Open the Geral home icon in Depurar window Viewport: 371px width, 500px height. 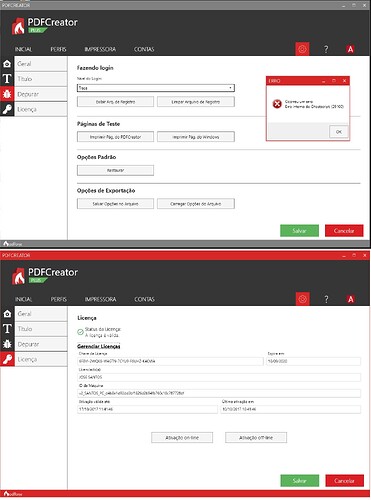(x=7, y=64)
